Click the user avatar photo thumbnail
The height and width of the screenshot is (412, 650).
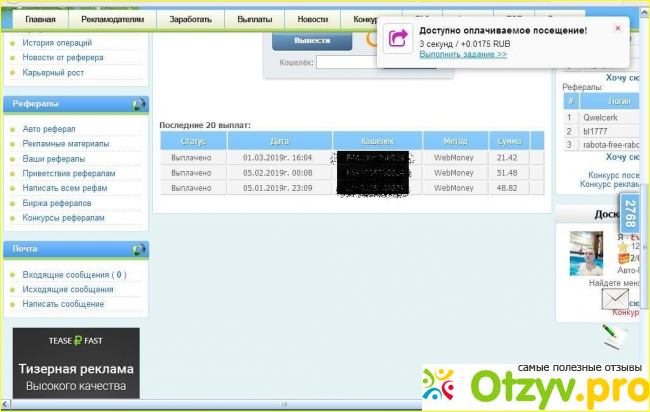pos(586,254)
